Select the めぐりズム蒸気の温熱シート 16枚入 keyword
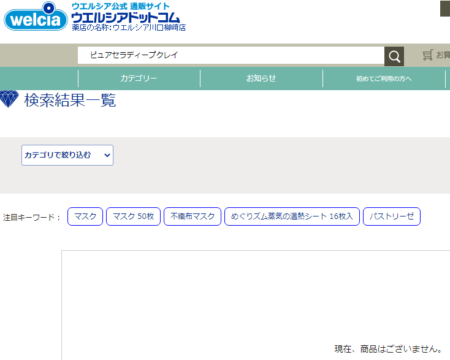Screen dimensions: 450x360 coord(292,216)
